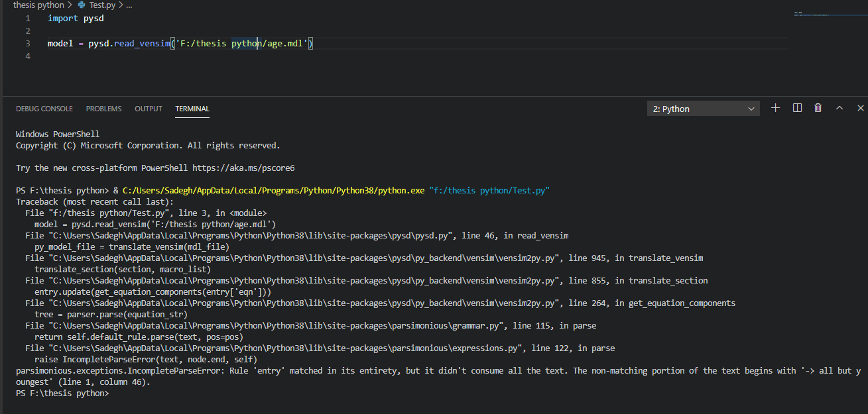Split the terminal using the split icon
The width and height of the screenshot is (868, 414).
coord(796,107)
